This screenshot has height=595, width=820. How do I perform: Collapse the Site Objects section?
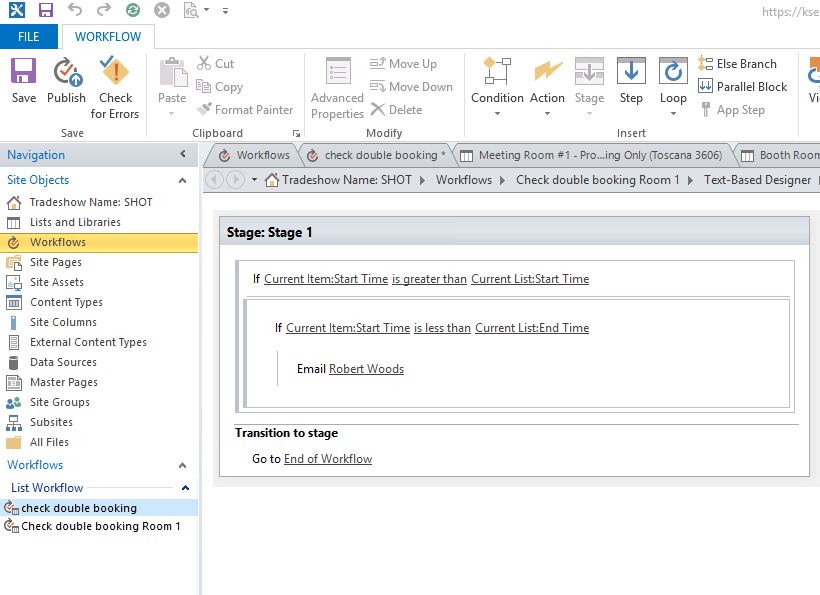(x=183, y=180)
